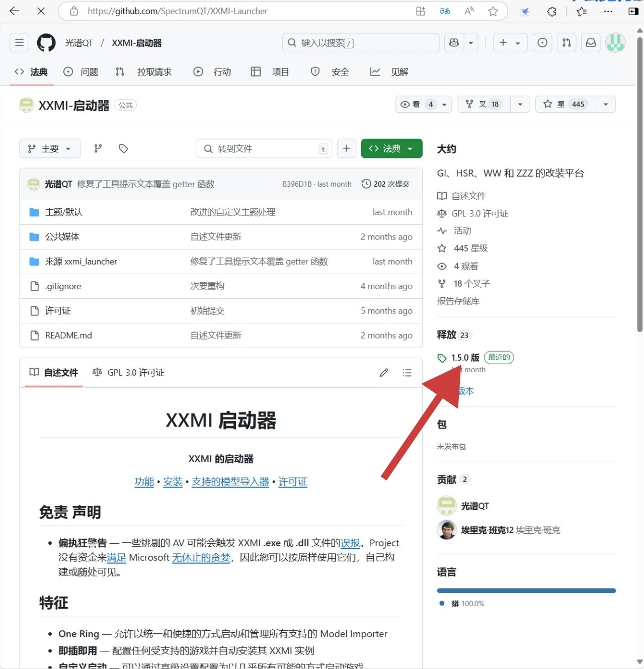Open the 项目 Projects tab
Screen dimensions: 644x669
click(x=270, y=72)
